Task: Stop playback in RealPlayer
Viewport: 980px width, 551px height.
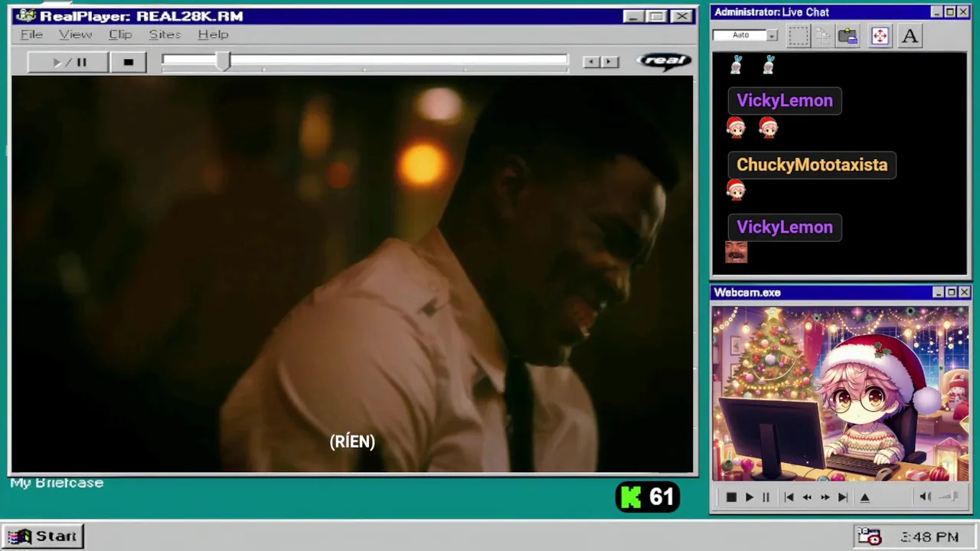Action: (x=129, y=62)
